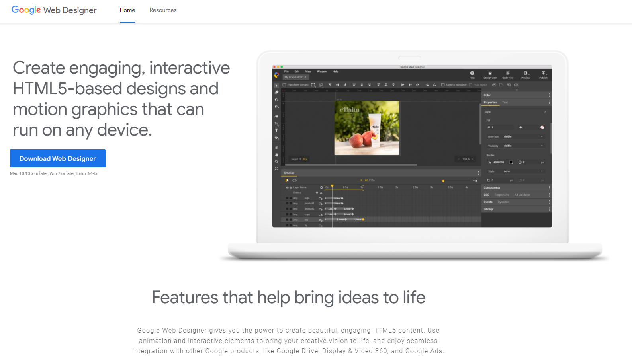
Task: Click the Download Web Designer button
Action: coord(58,158)
